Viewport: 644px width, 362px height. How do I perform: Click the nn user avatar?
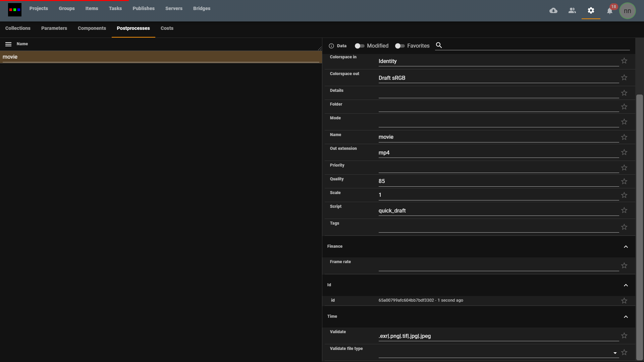coord(628,11)
